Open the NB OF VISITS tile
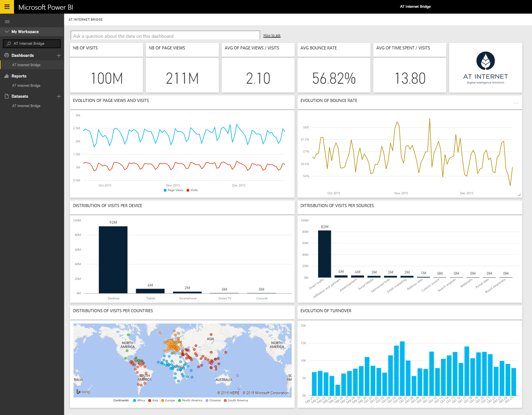This screenshot has height=415, width=532. pyautogui.click(x=107, y=68)
